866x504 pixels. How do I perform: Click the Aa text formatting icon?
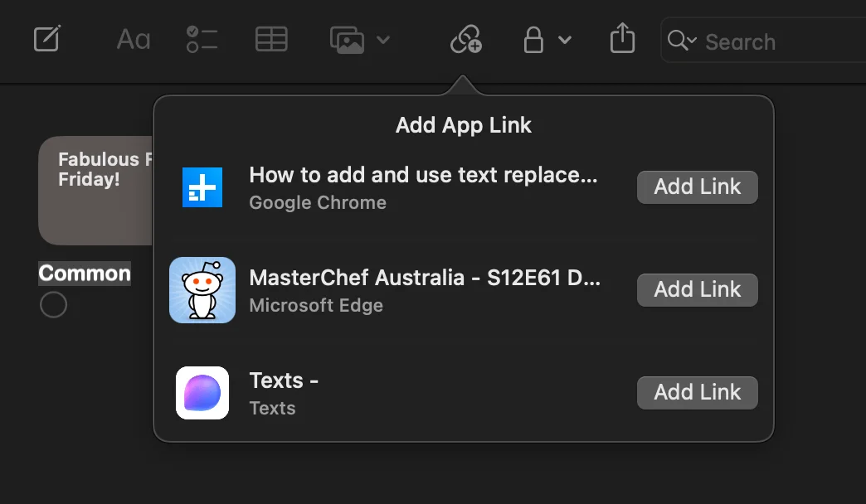pos(133,39)
